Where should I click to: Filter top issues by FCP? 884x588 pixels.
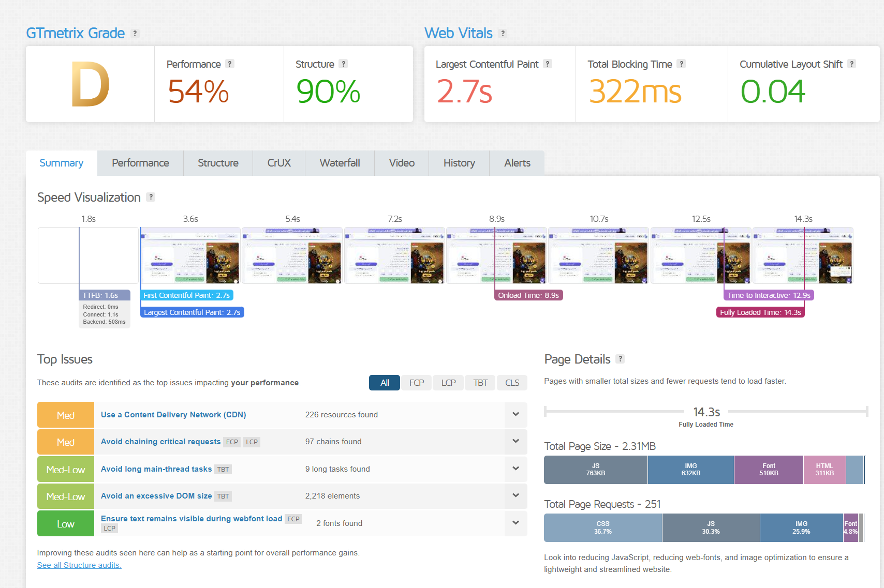417,383
